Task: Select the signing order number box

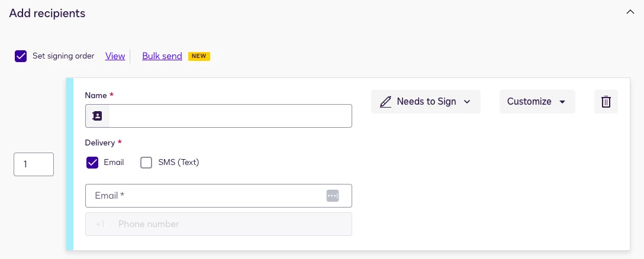Action: point(34,164)
